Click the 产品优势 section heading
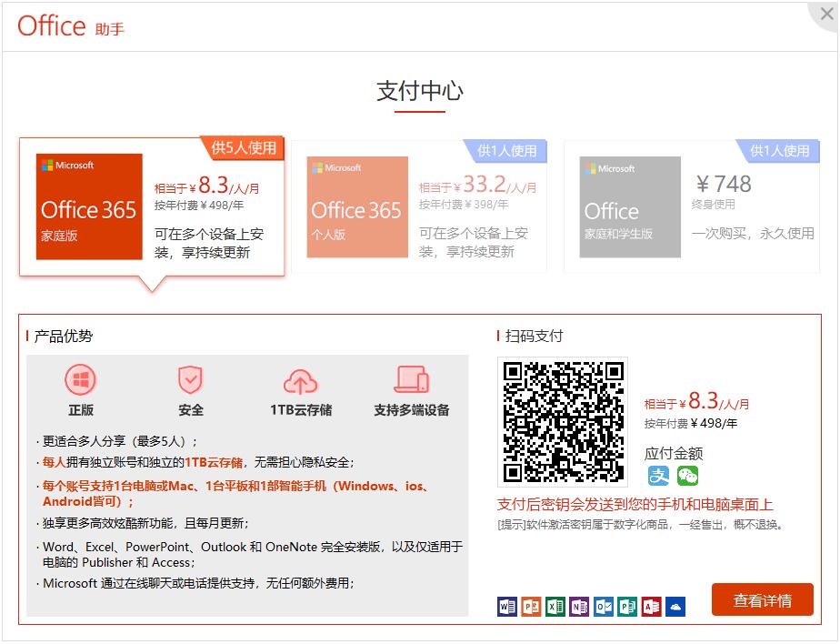This screenshot has height=644, width=840. coord(64,337)
